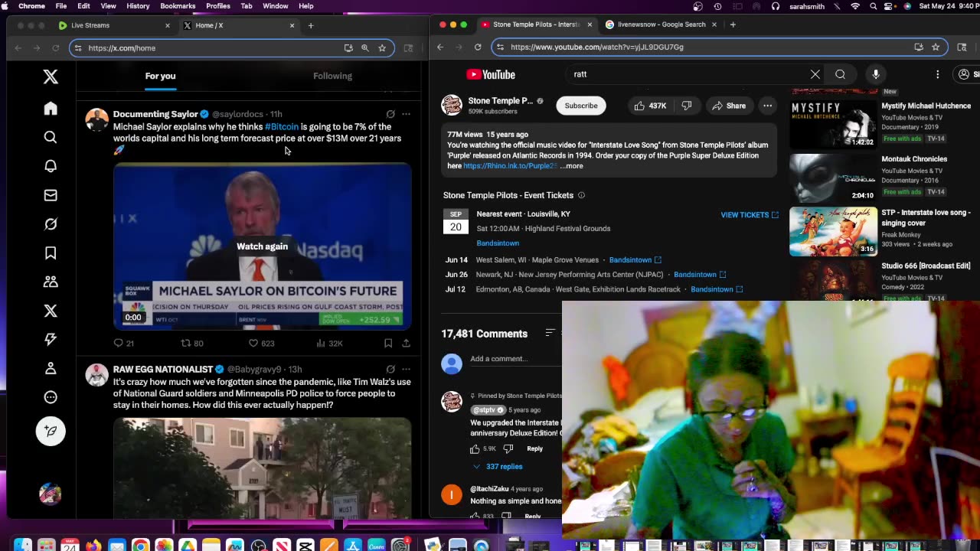Open comments sort options

(x=550, y=333)
